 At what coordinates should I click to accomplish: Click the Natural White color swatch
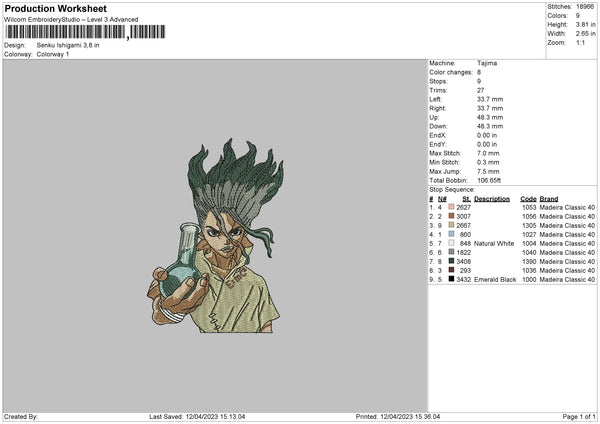451,243
